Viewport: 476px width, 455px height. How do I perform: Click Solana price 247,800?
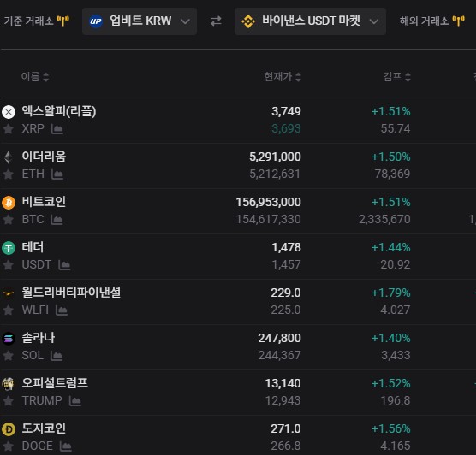(279, 338)
